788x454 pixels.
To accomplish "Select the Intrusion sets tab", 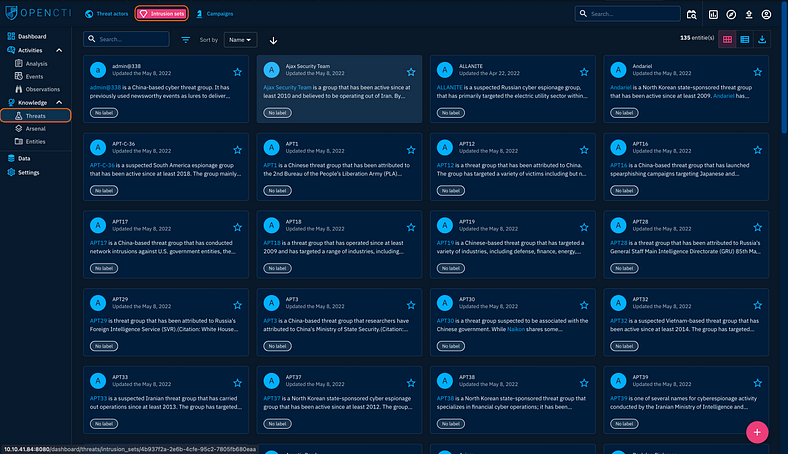I will [162, 14].
